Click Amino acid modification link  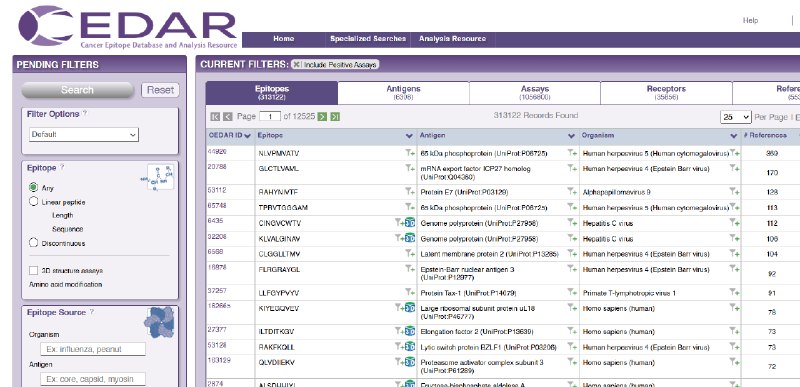click(x=65, y=285)
